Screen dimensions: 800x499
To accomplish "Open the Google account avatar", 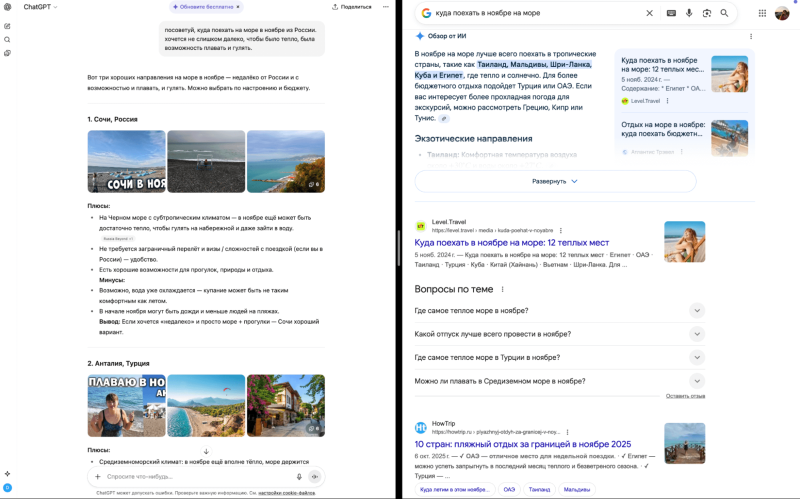I will coord(782,13).
